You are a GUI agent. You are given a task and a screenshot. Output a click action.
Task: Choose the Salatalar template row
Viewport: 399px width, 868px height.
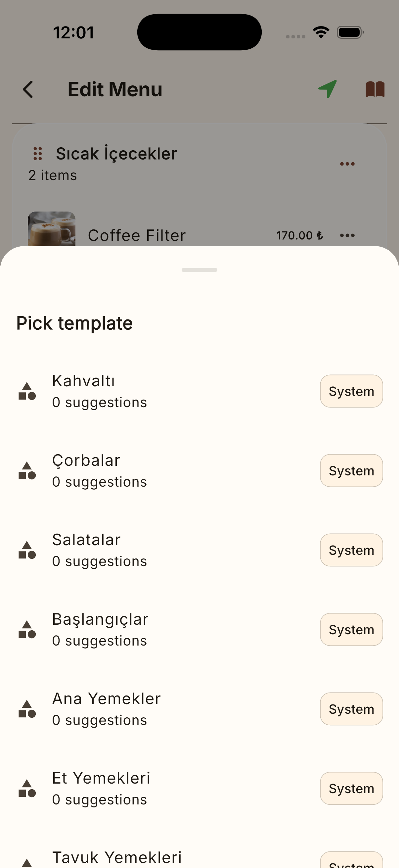(x=199, y=550)
